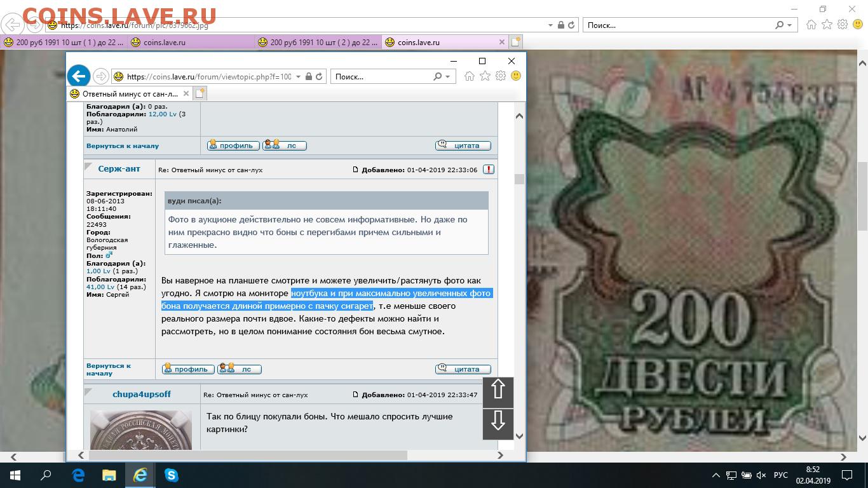Click the forum page scrollbar up arrow
This screenshot has height=488, width=868.
[519, 116]
